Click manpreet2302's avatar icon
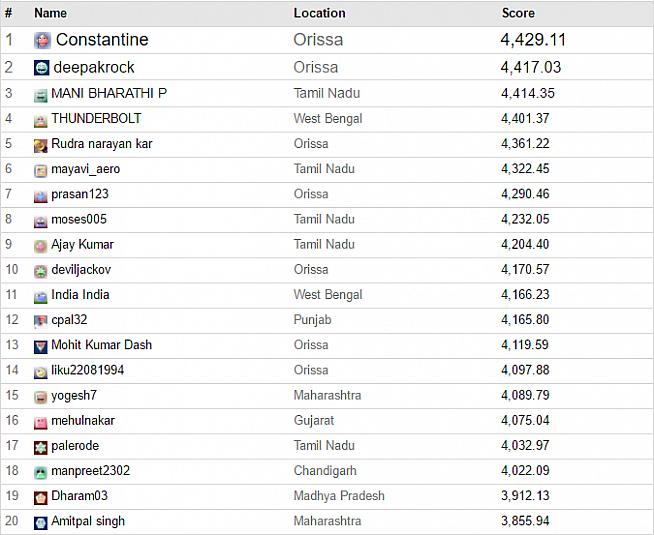The width and height of the screenshot is (654, 535). (x=41, y=472)
